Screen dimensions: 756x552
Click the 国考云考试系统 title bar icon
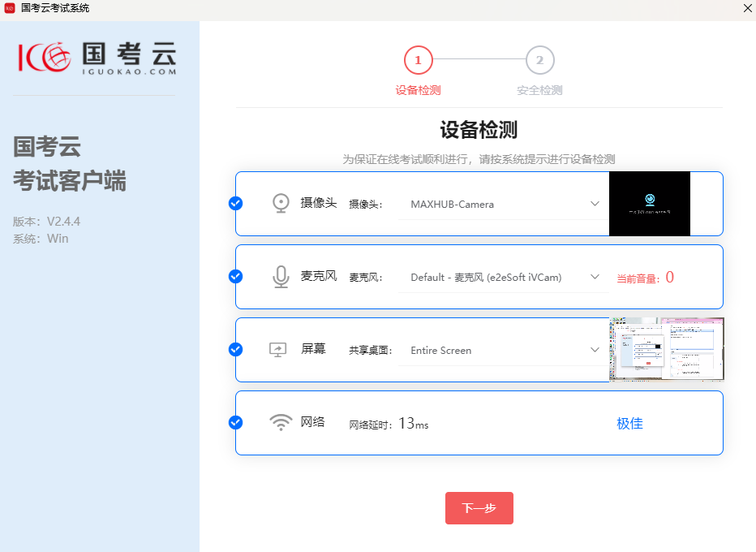click(10, 8)
